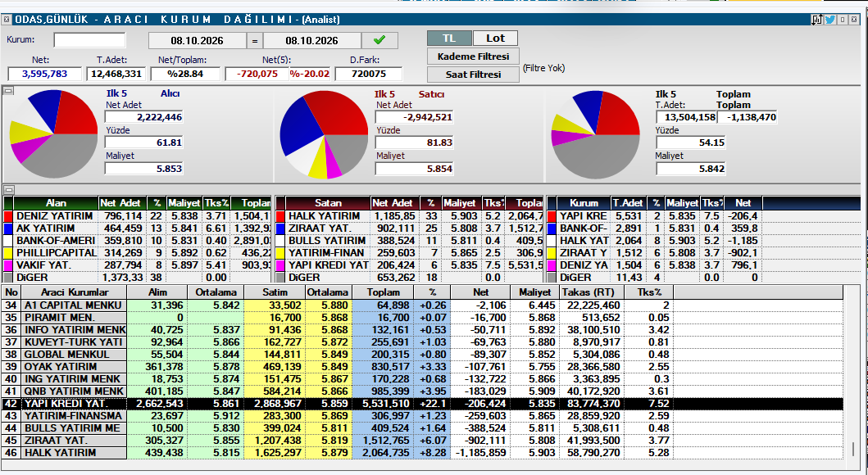Switch display to Lot values
This screenshot has height=475, width=868.
point(495,38)
